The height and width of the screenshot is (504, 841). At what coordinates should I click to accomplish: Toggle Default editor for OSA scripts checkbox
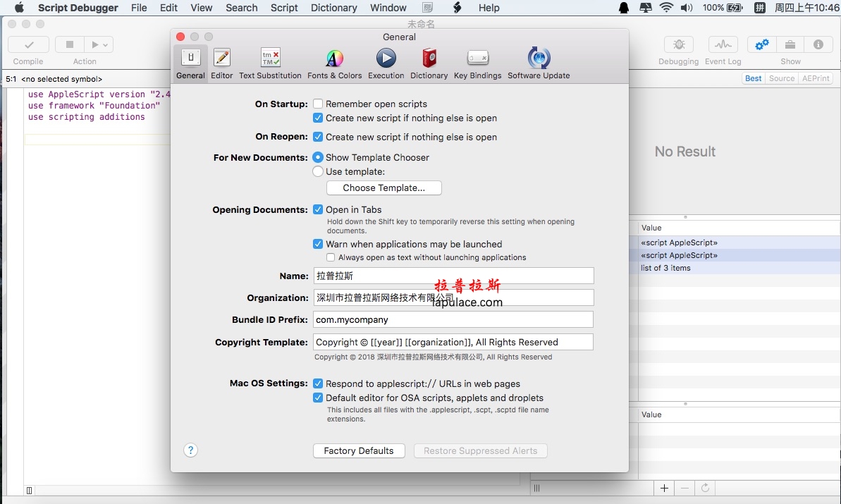click(x=318, y=398)
